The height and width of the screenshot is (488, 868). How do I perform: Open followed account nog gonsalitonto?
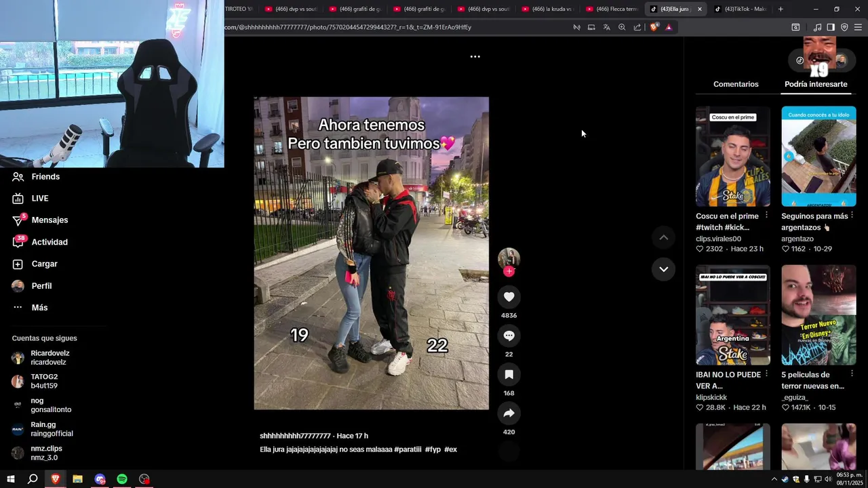point(42,405)
